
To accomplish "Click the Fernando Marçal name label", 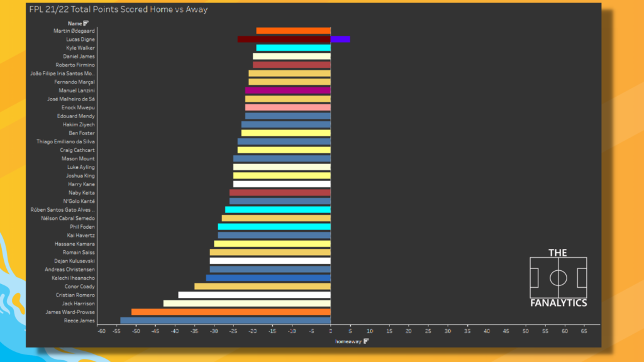I will (x=74, y=82).
